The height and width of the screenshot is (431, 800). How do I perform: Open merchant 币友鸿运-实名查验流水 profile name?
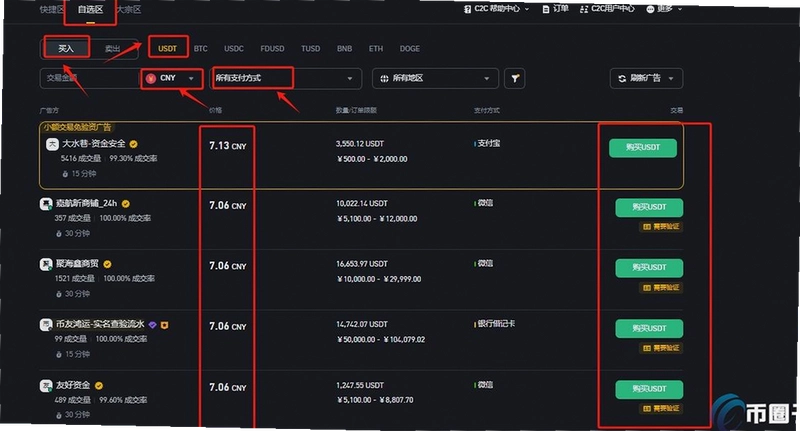[x=100, y=324]
